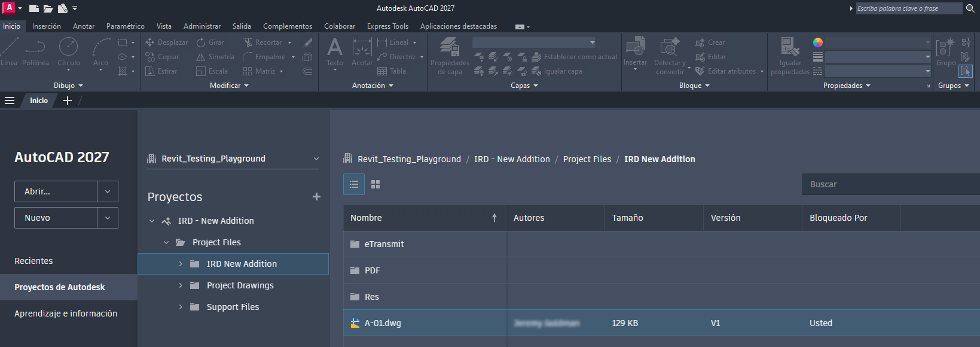The height and width of the screenshot is (347, 980).
Task: Click Establecer como actual layer tool
Action: (x=574, y=57)
